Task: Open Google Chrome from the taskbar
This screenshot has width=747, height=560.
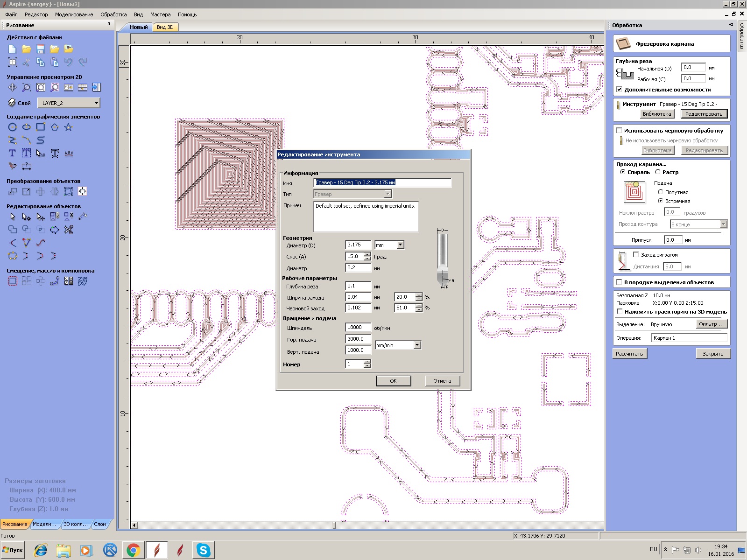Action: click(x=133, y=550)
